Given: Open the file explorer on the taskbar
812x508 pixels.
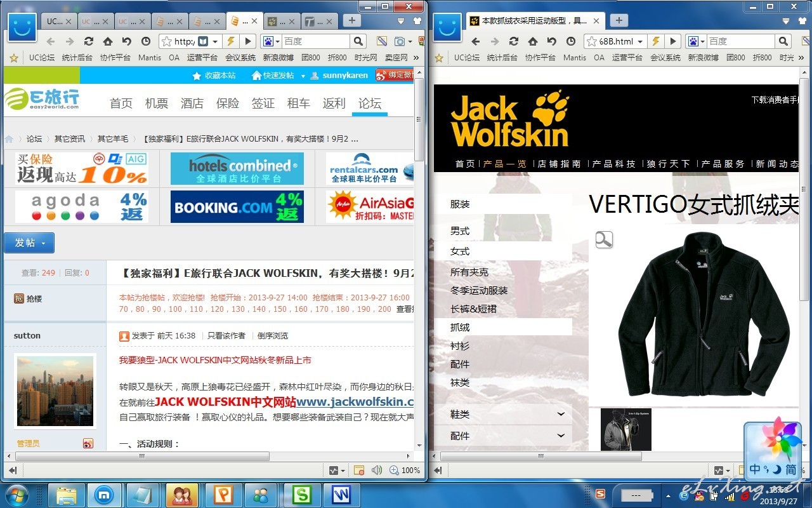Looking at the screenshot, I should (66, 495).
